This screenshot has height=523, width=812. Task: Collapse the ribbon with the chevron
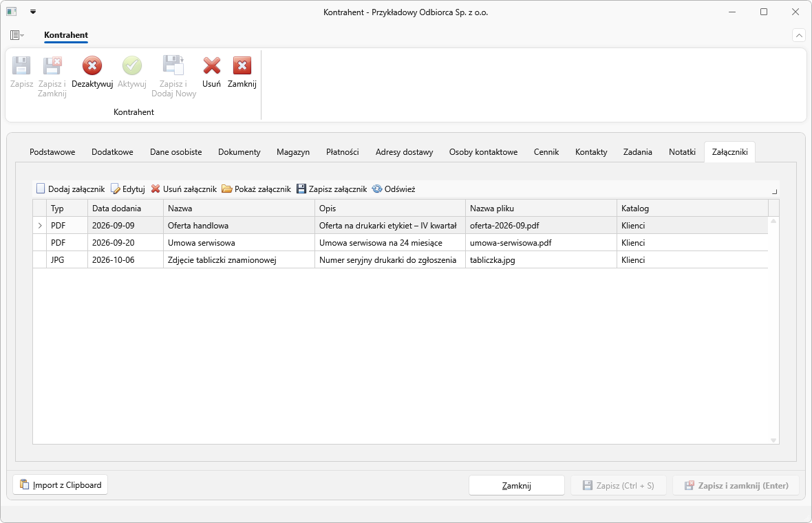798,35
